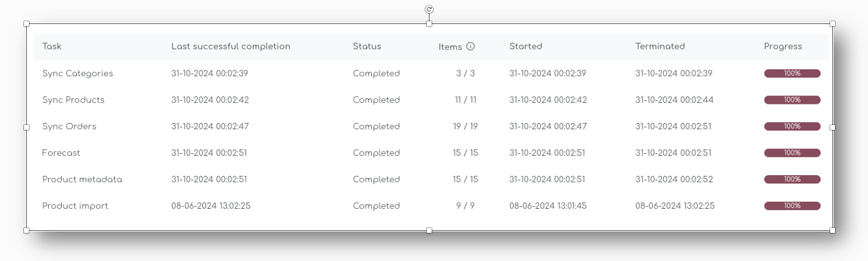The image size is (868, 261).
Task: Click the Started column header
Action: pyautogui.click(x=526, y=47)
